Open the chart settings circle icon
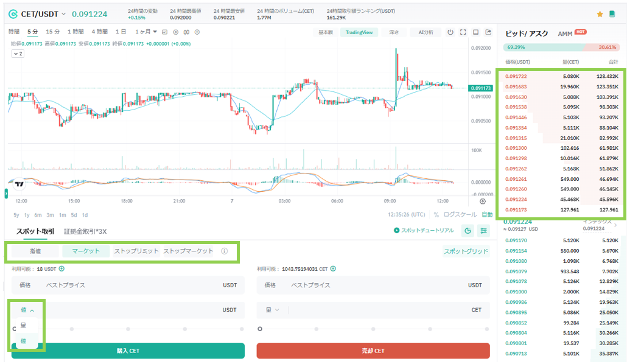627x364 pixels. tap(175, 32)
